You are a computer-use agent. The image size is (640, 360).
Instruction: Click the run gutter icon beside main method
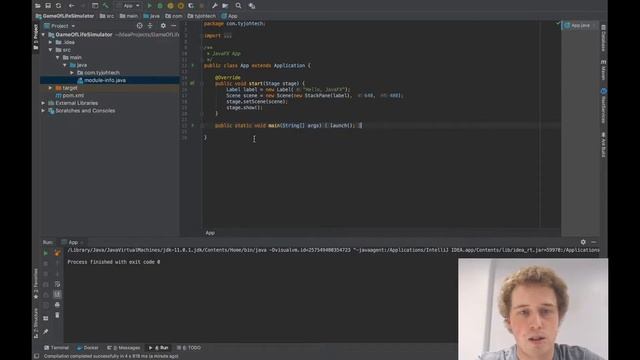click(x=193, y=126)
